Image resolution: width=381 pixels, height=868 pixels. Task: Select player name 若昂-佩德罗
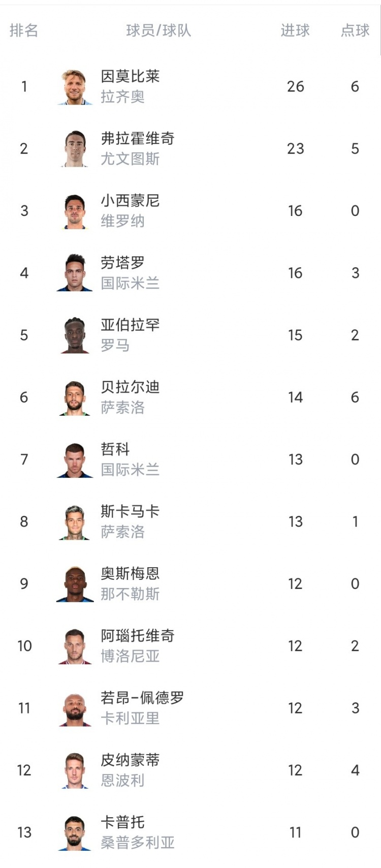point(142,698)
